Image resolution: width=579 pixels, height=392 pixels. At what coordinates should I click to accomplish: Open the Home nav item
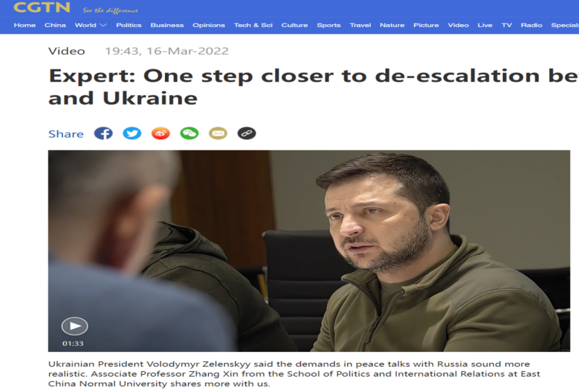click(25, 25)
